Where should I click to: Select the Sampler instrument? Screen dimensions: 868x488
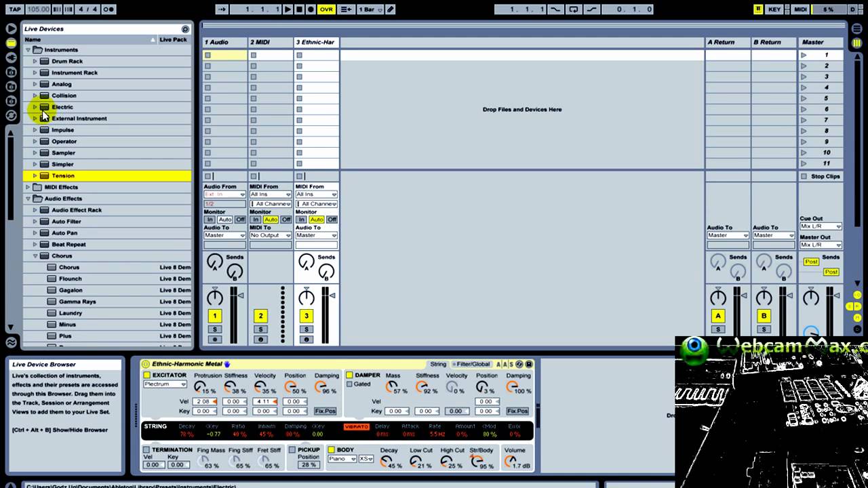(63, 152)
